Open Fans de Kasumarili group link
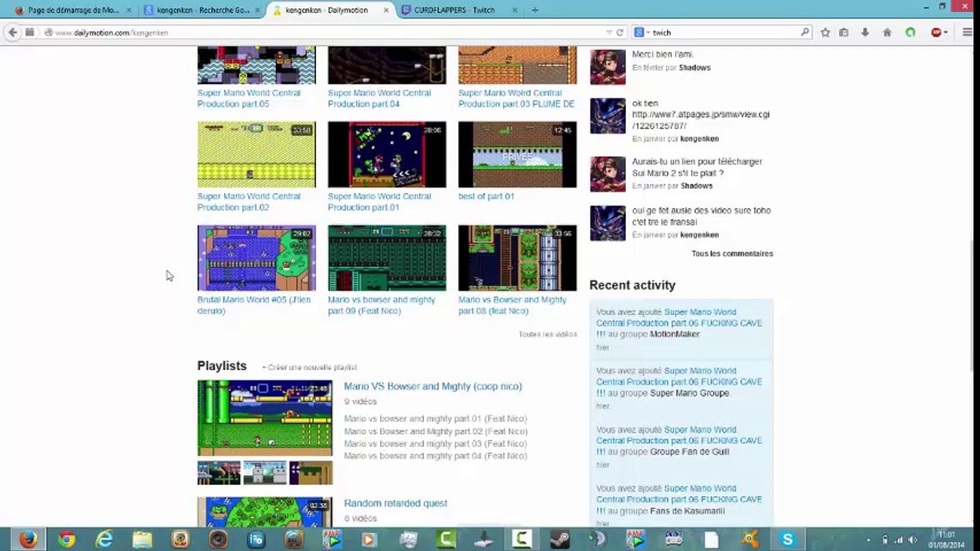The image size is (980, 551). [687, 510]
